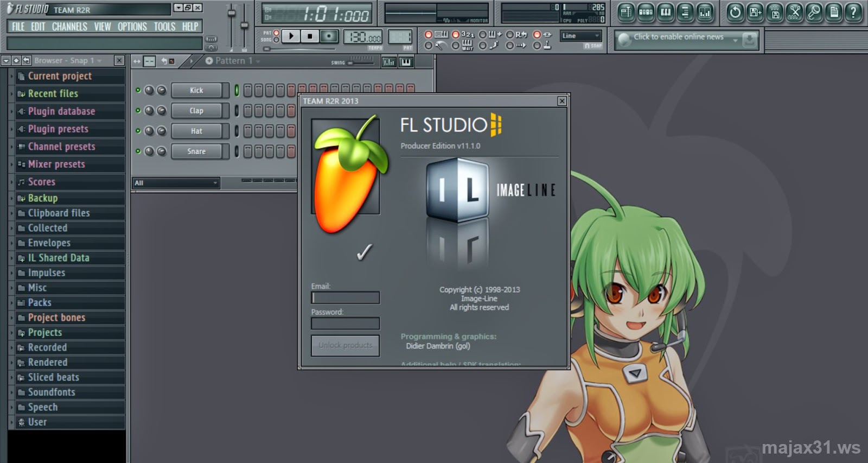
Task: Open the VIEW menu
Action: coord(103,27)
